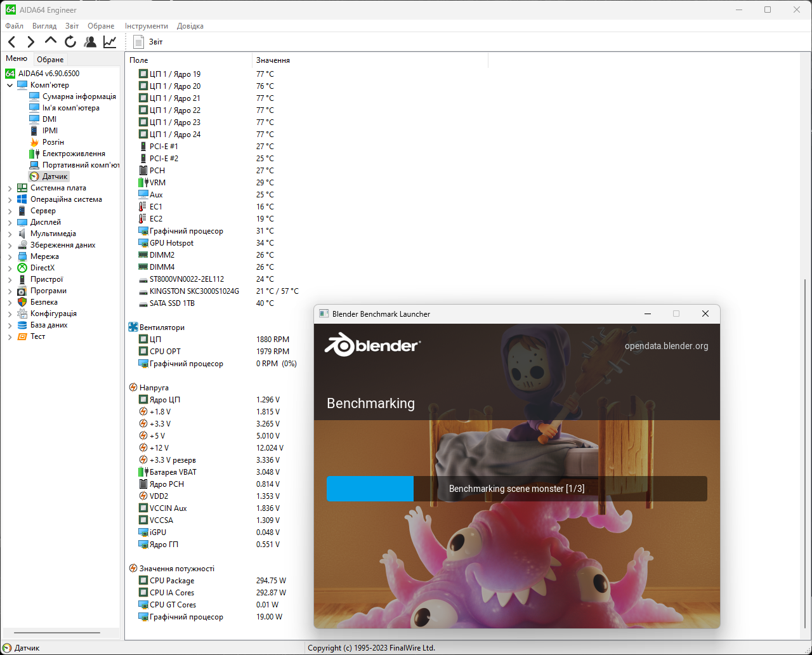Click the Blender benchmarking progress bar
The image size is (812, 655).
[x=517, y=489]
